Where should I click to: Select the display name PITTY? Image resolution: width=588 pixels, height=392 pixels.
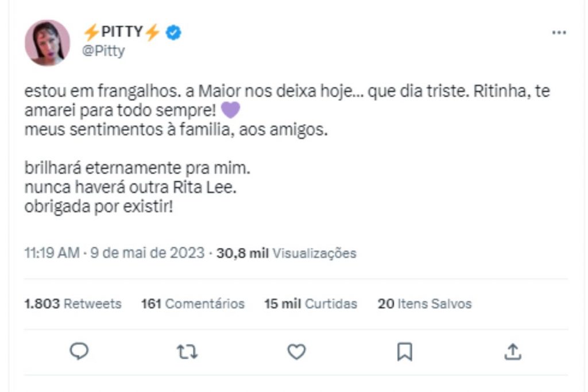click(122, 33)
